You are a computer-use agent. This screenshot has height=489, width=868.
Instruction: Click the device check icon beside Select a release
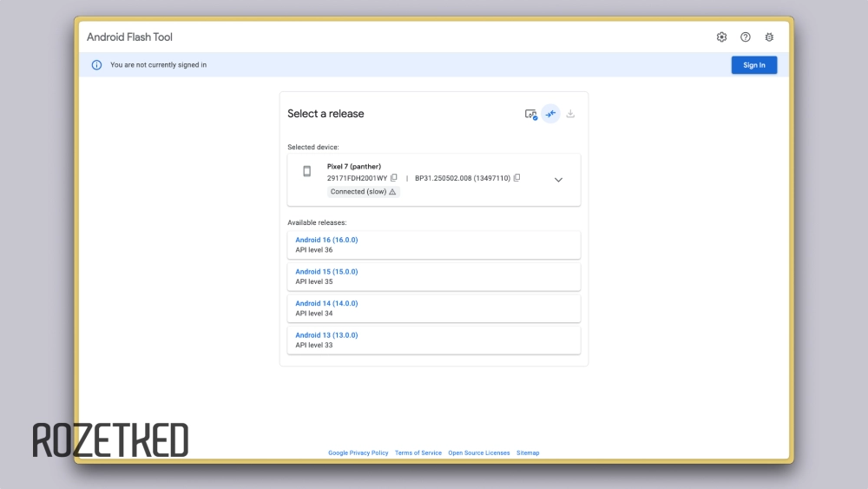530,114
